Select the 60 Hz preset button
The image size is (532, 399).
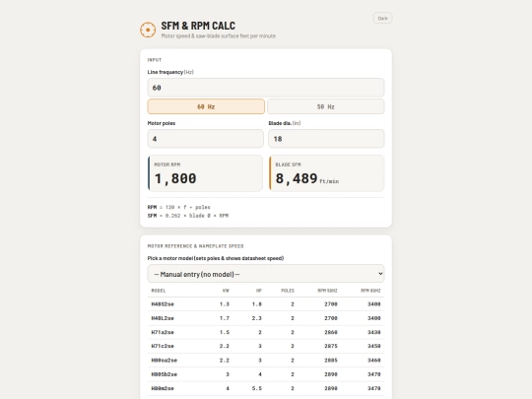click(206, 106)
